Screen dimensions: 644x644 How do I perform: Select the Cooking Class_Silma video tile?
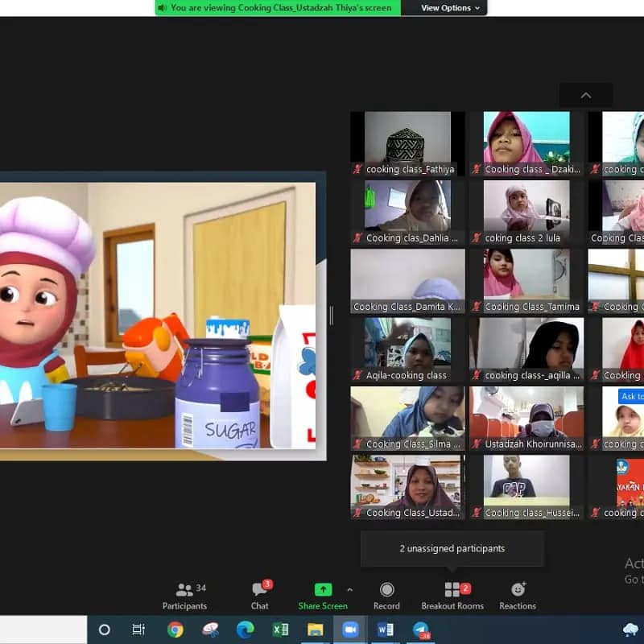click(407, 418)
